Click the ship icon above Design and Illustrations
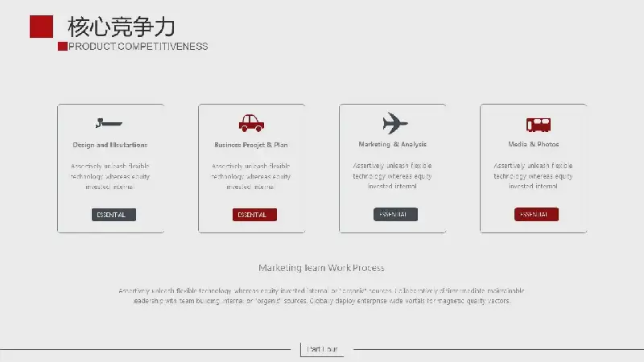Screen dimensions: 644x362 [109, 123]
